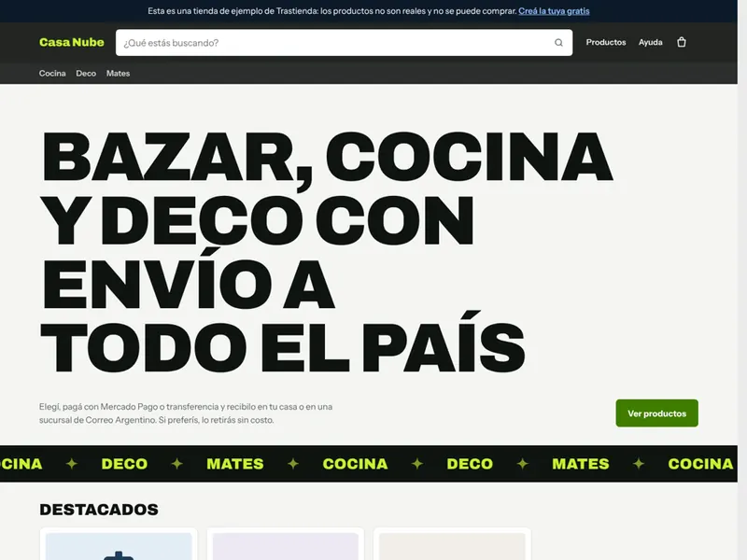Click the 'Ver productos' button
The image size is (747, 560).
[x=656, y=413]
